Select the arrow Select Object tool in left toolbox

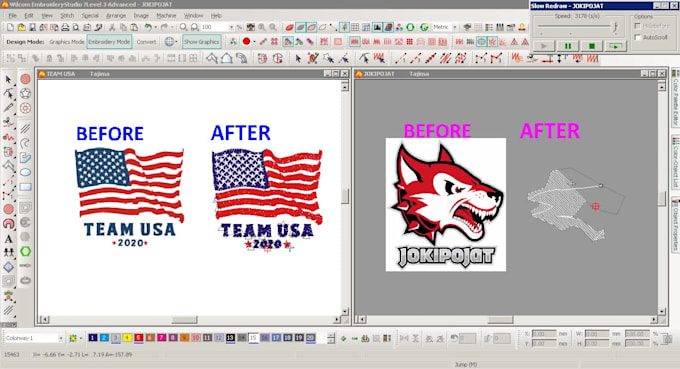pyautogui.click(x=8, y=79)
